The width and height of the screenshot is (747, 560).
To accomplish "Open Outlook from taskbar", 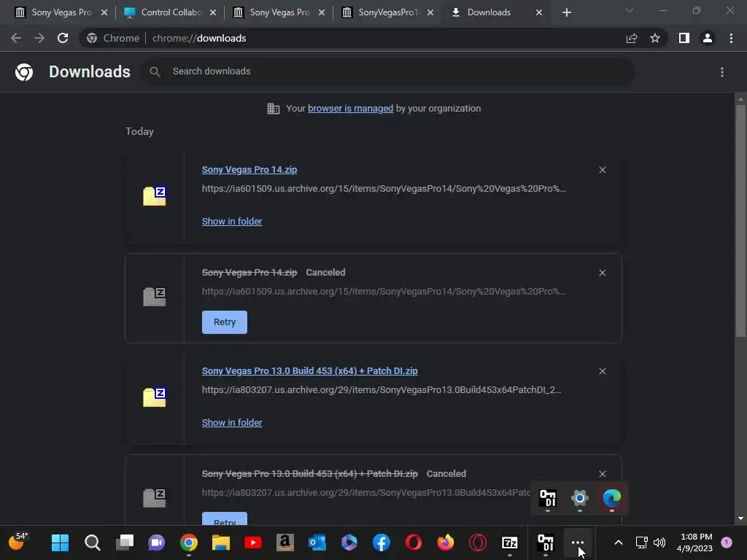I will (317, 542).
